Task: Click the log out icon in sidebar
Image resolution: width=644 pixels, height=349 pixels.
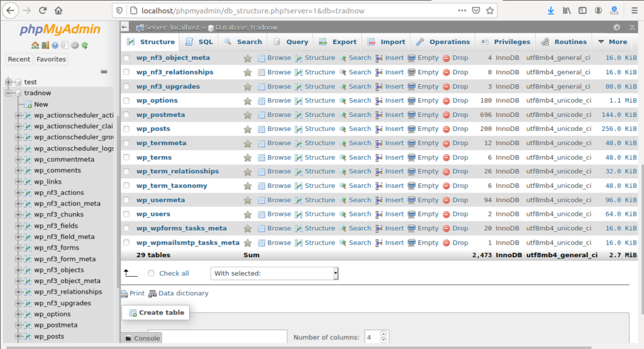Action: (45, 45)
